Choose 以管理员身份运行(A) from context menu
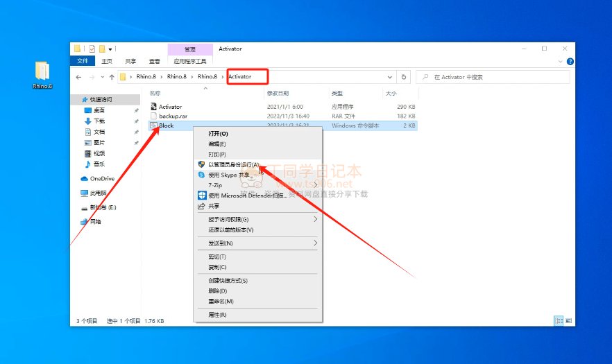Image resolution: width=612 pixels, height=364 pixels. point(233,165)
